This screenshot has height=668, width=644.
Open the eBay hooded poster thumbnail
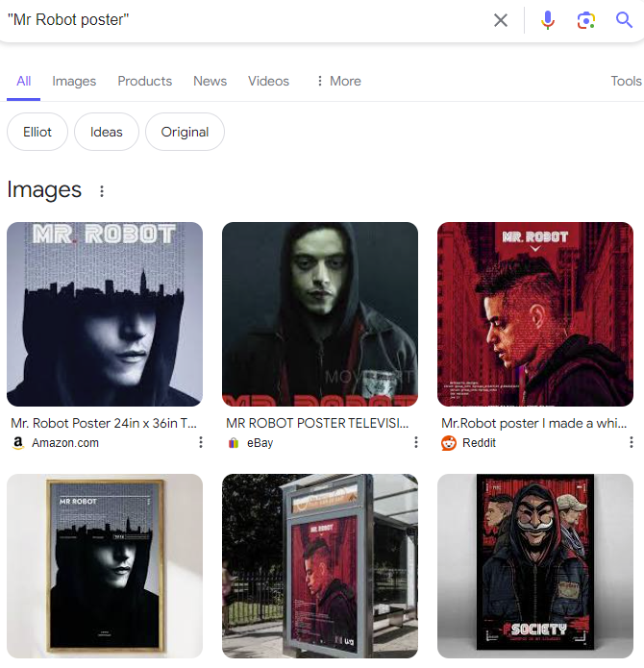tap(320, 314)
